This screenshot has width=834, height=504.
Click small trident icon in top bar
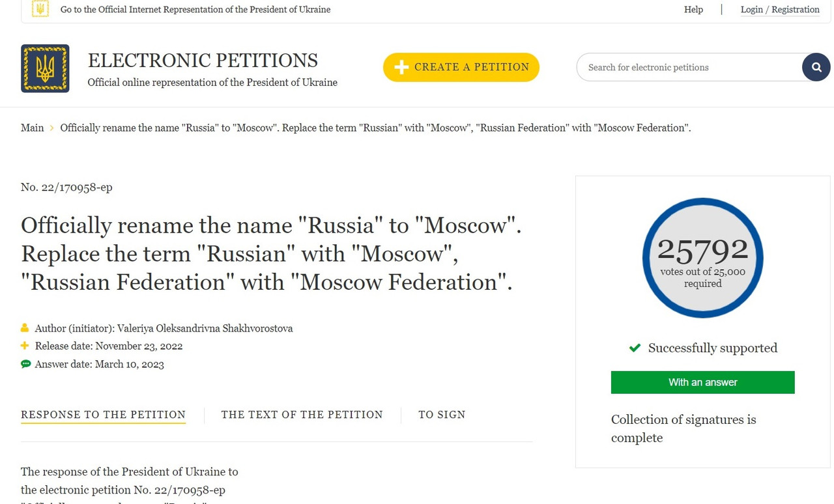pos(40,9)
